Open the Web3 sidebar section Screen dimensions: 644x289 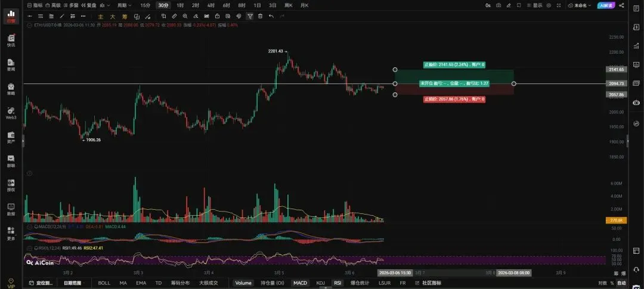click(11, 113)
